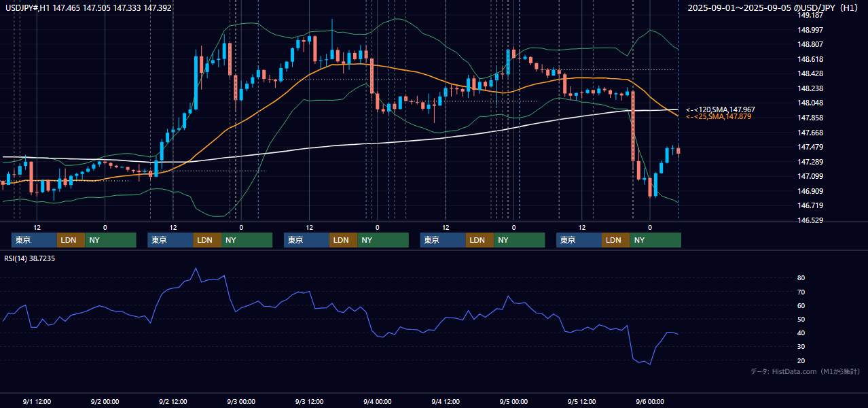868x408 pixels.
Task: Click RSI scale level 20
Action: click(801, 360)
